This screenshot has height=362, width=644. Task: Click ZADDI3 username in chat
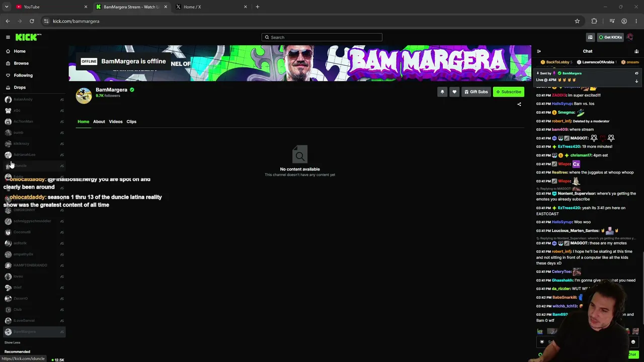click(559, 95)
